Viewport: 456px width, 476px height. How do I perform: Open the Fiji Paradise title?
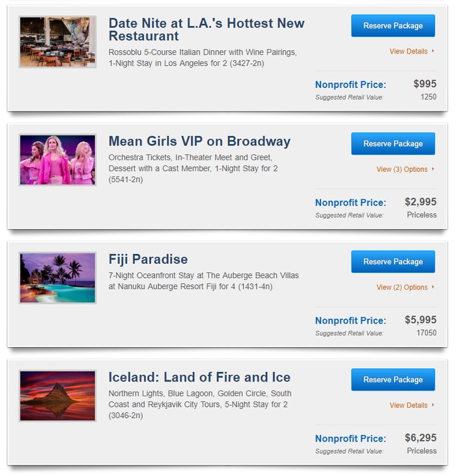[148, 259]
